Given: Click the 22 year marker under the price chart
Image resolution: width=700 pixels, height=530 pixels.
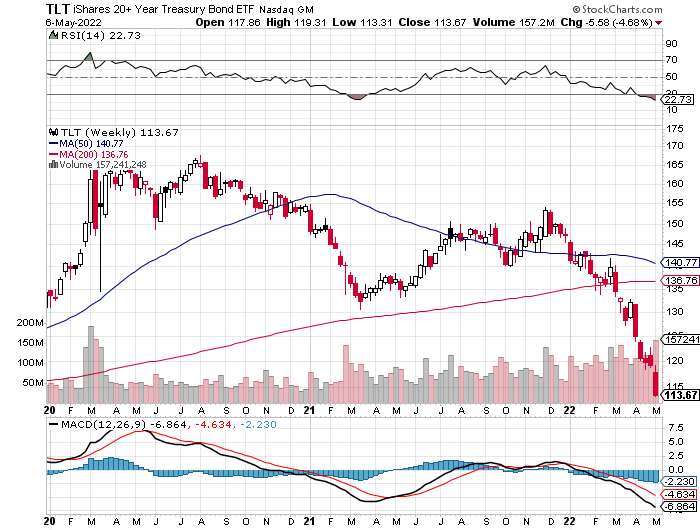Looking at the screenshot, I should [x=569, y=410].
